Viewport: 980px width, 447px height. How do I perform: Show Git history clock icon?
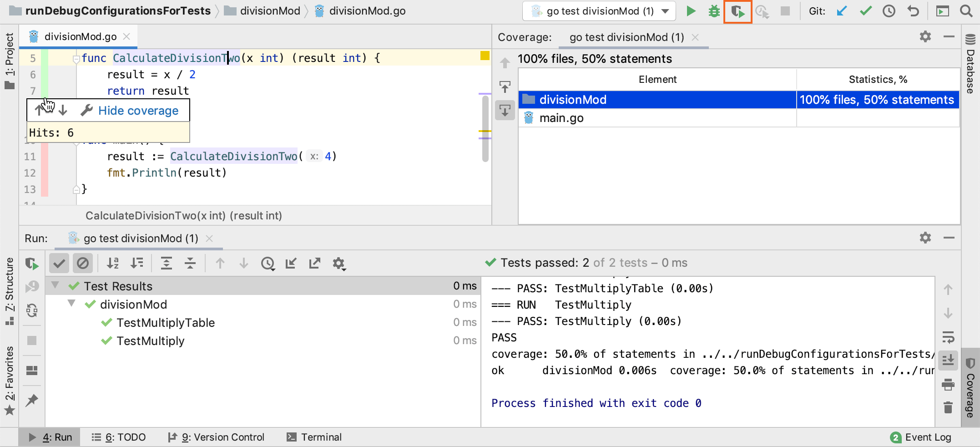pyautogui.click(x=889, y=11)
